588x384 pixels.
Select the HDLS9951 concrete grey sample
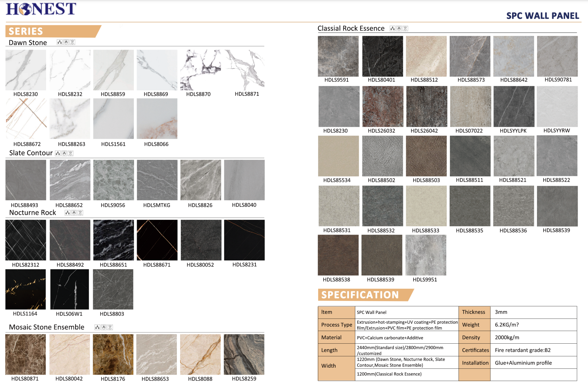(x=426, y=255)
